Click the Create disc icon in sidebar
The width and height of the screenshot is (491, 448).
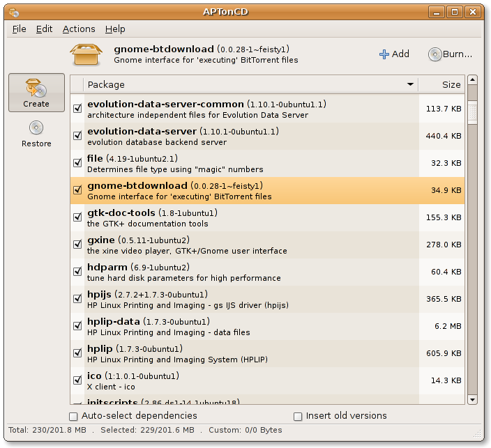tap(36, 88)
